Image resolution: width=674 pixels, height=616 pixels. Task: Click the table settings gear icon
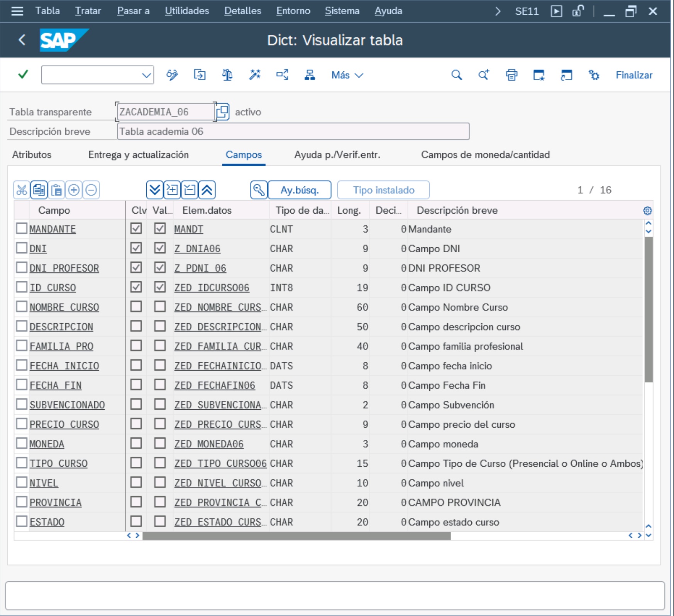(x=647, y=211)
